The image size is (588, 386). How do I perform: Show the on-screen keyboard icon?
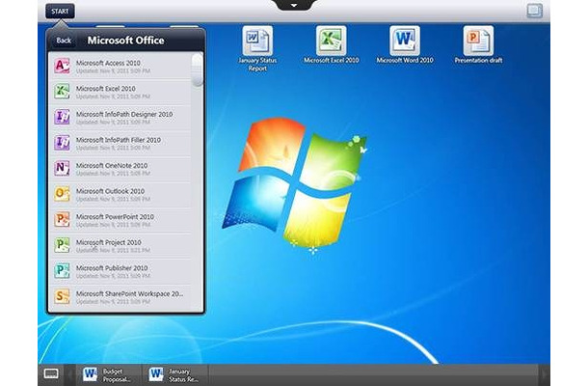51,373
